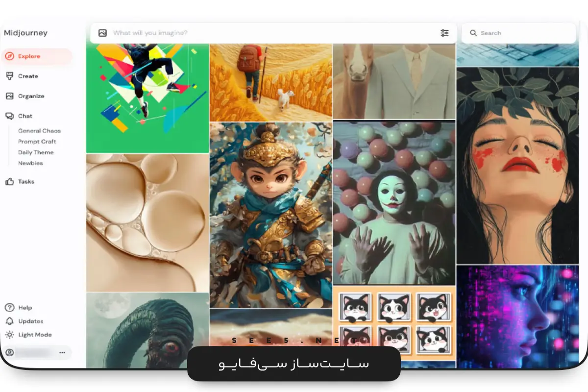Click the Light Mode sun icon
This screenshot has width=588, height=392.
[9, 335]
